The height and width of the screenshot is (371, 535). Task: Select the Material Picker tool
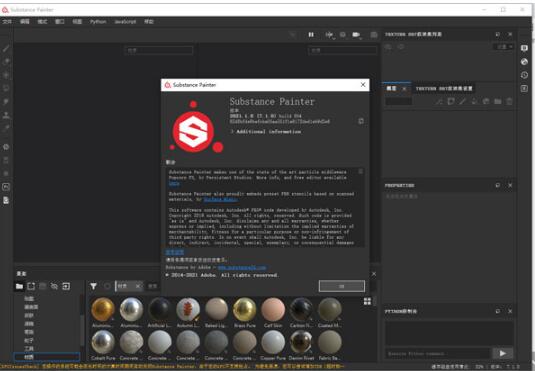pyautogui.click(x=6, y=128)
